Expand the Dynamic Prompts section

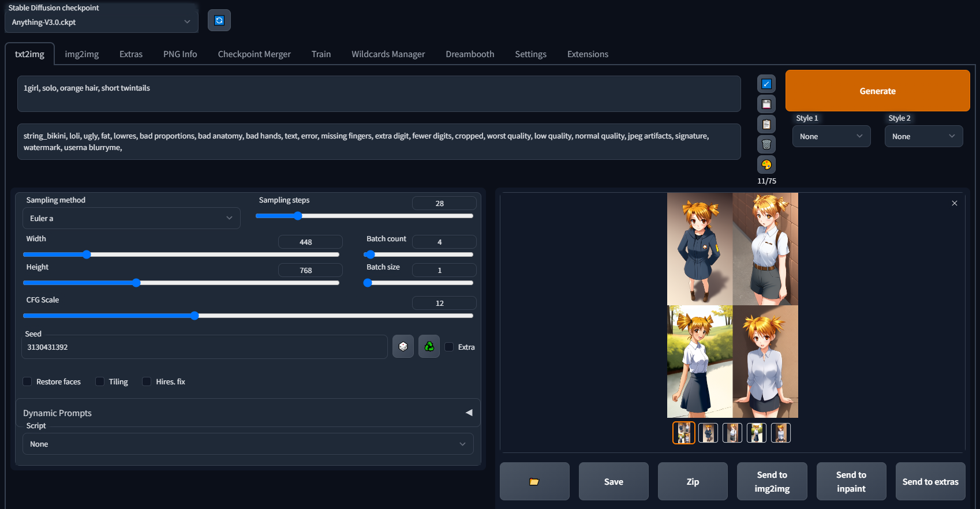tap(469, 413)
